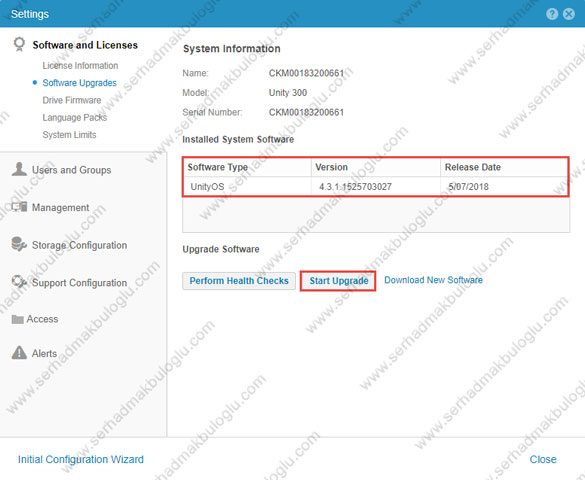585x480 pixels.
Task: Launch the Initial Configuration Wizard link
Action: pos(81,459)
